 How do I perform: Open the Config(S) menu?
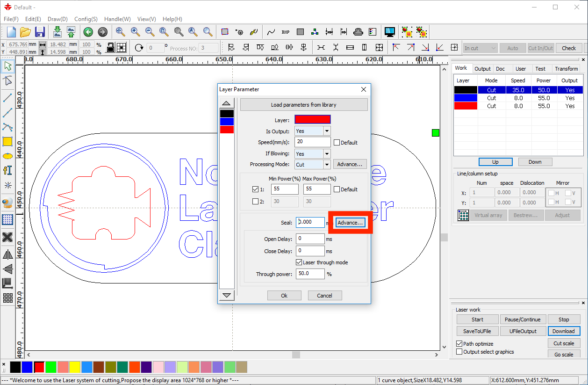pyautogui.click(x=86, y=19)
